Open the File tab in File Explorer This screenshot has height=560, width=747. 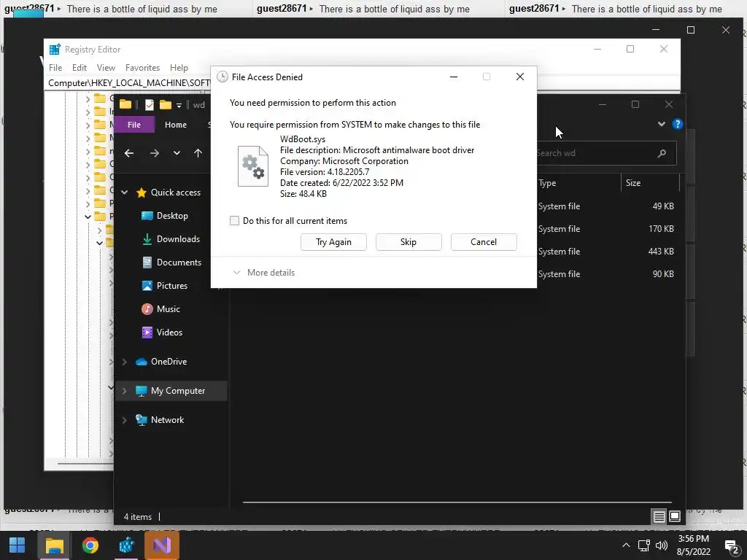coord(134,124)
